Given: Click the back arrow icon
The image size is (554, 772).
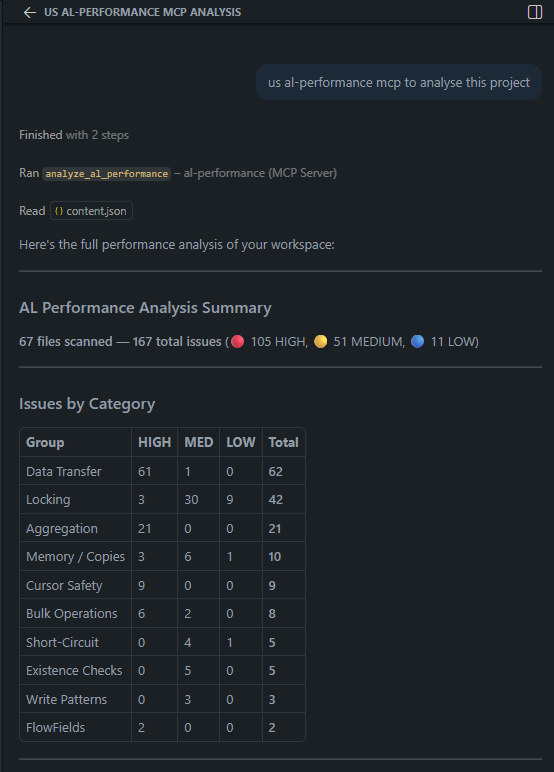Looking at the screenshot, I should [30, 12].
